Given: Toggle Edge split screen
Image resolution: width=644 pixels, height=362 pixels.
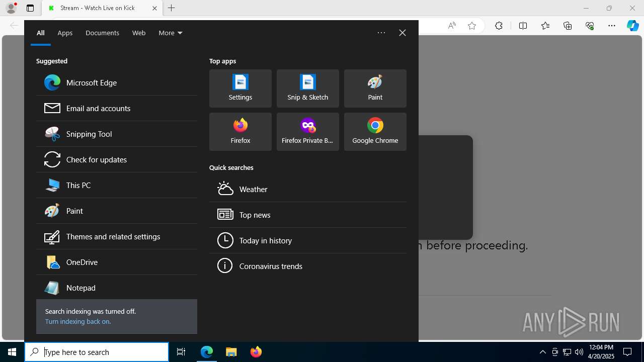Looking at the screenshot, I should click(x=523, y=26).
